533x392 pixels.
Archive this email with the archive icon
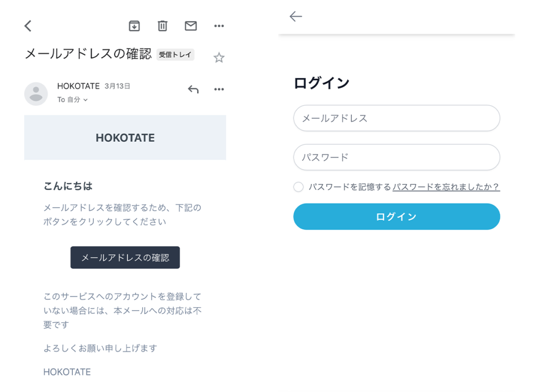[134, 26]
